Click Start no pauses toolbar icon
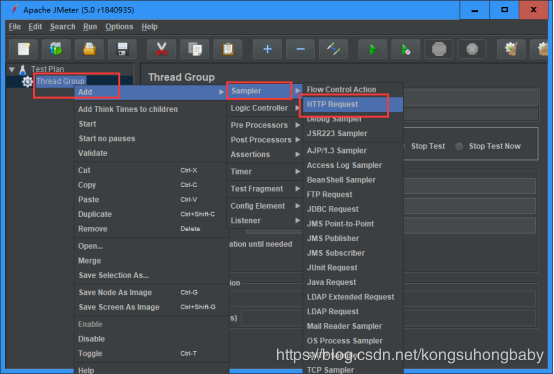 [x=406, y=49]
